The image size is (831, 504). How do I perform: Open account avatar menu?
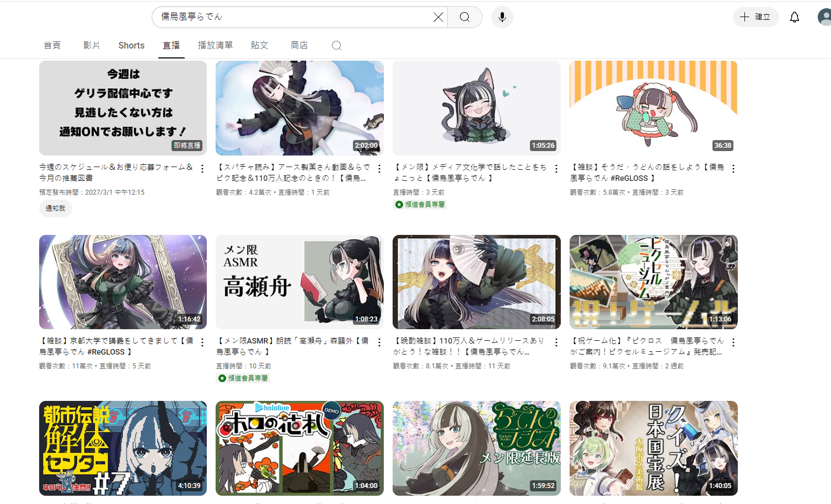click(824, 17)
